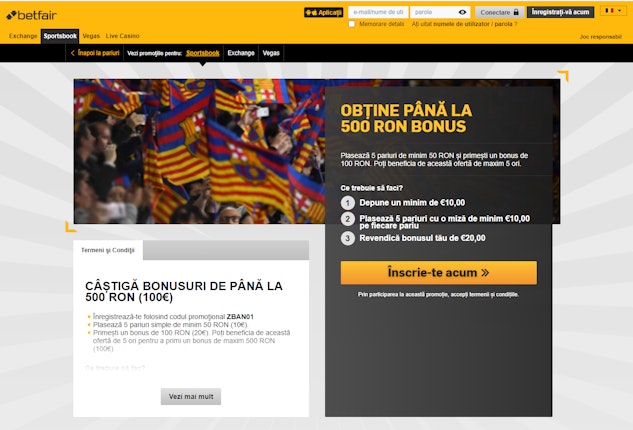Image resolution: width=633 pixels, height=430 pixels.
Task: Open Înregistrați-vă acum registration
Action: click(x=560, y=12)
